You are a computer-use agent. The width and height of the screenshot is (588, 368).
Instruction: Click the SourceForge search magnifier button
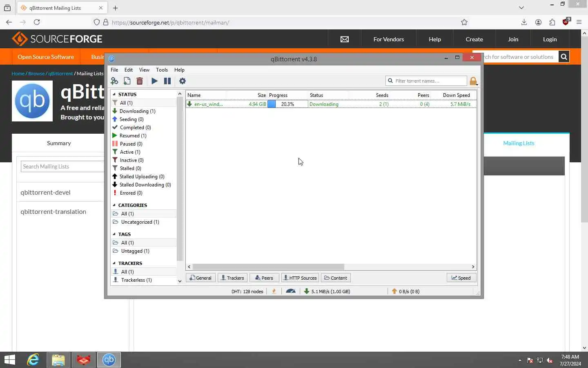564,57
